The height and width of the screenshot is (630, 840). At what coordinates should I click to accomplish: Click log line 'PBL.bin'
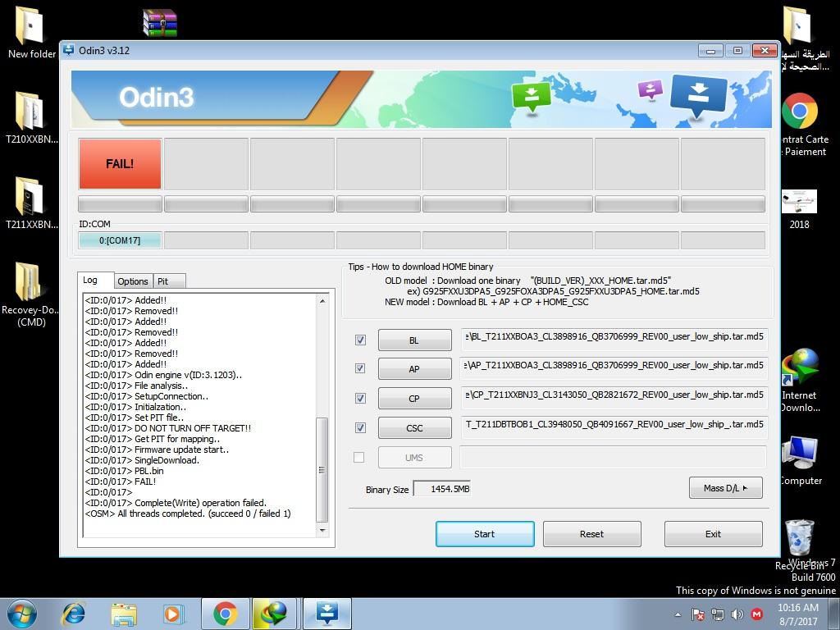point(125,471)
